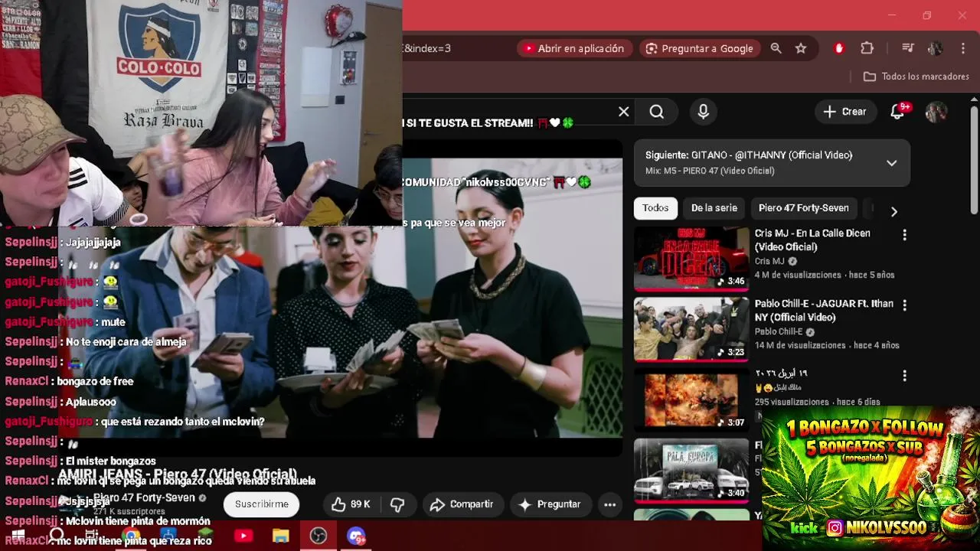The width and height of the screenshot is (980, 551).
Task: Click the zoom magnifier icon in the address bar
Action: [776, 48]
